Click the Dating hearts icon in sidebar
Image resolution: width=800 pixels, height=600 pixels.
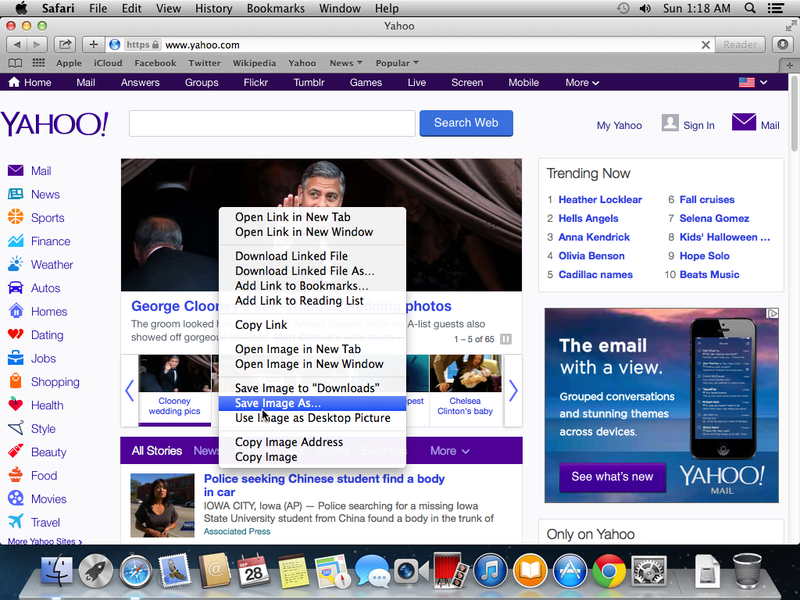click(x=15, y=335)
